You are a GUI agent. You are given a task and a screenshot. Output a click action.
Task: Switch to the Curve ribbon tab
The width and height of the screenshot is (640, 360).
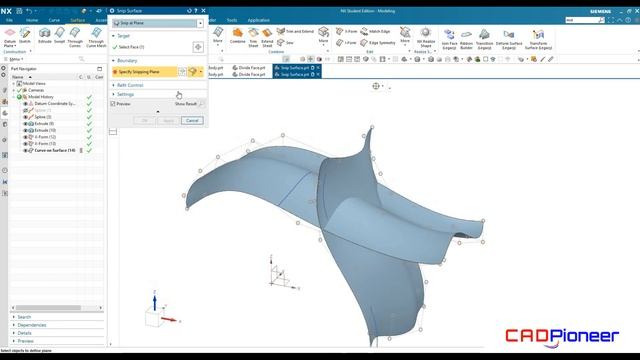pyautogui.click(x=54, y=20)
